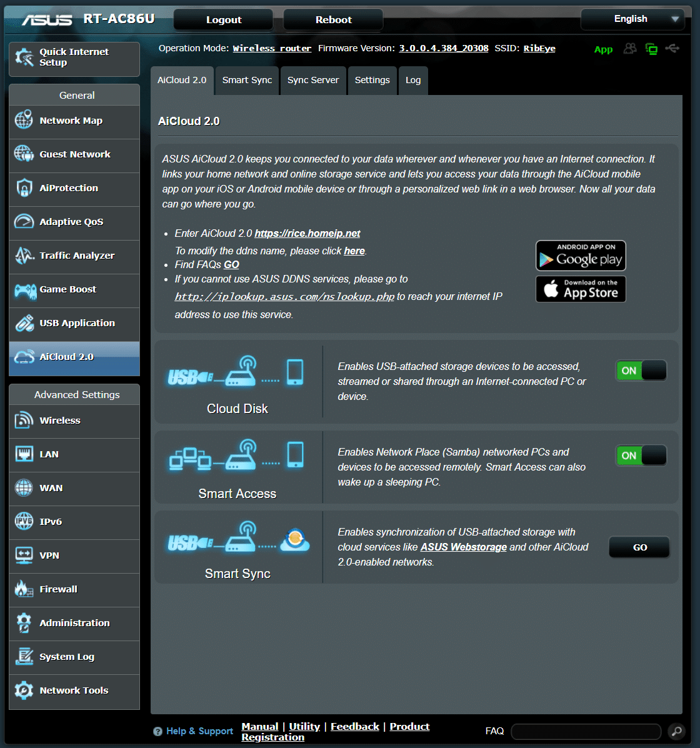Open the https://rice.homeip.net link

(x=307, y=233)
